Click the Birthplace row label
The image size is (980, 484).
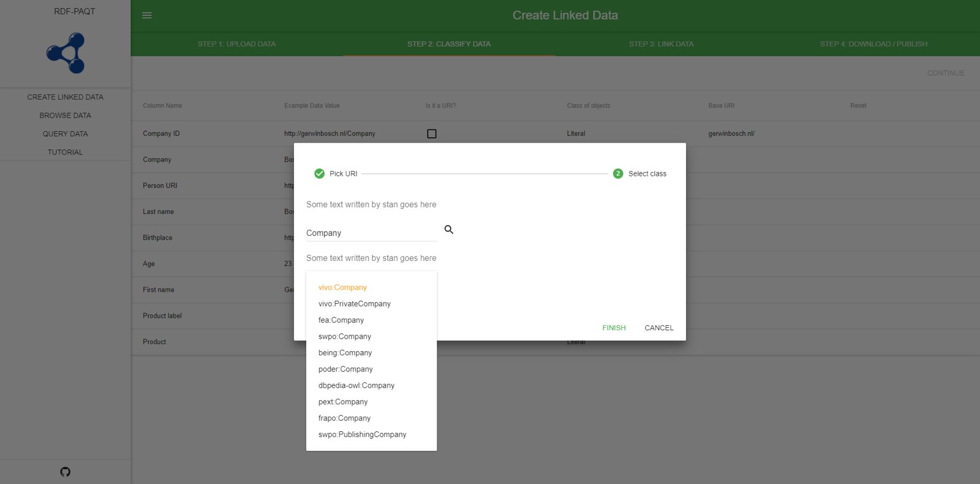[x=157, y=238]
